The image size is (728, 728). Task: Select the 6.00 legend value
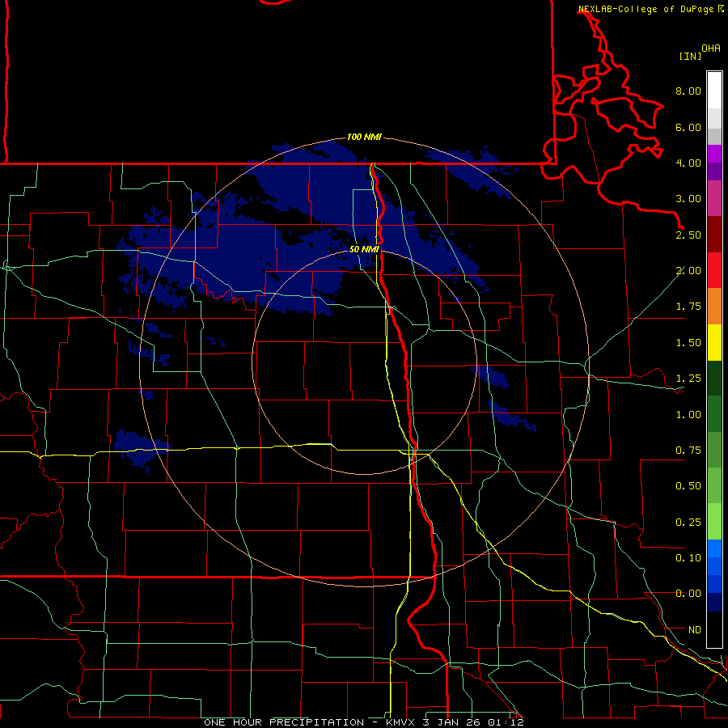coord(688,127)
